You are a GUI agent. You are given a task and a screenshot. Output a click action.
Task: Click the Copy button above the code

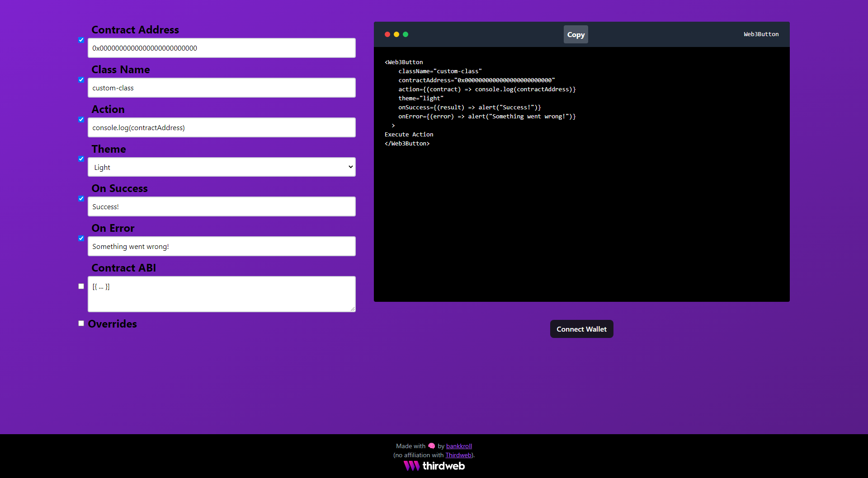(x=576, y=34)
